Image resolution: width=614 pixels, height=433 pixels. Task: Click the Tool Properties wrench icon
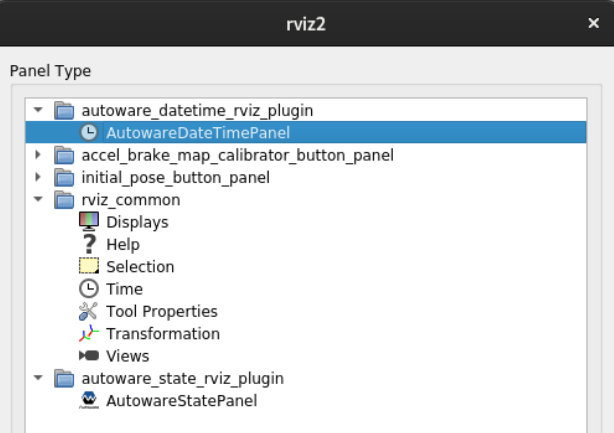click(x=89, y=311)
